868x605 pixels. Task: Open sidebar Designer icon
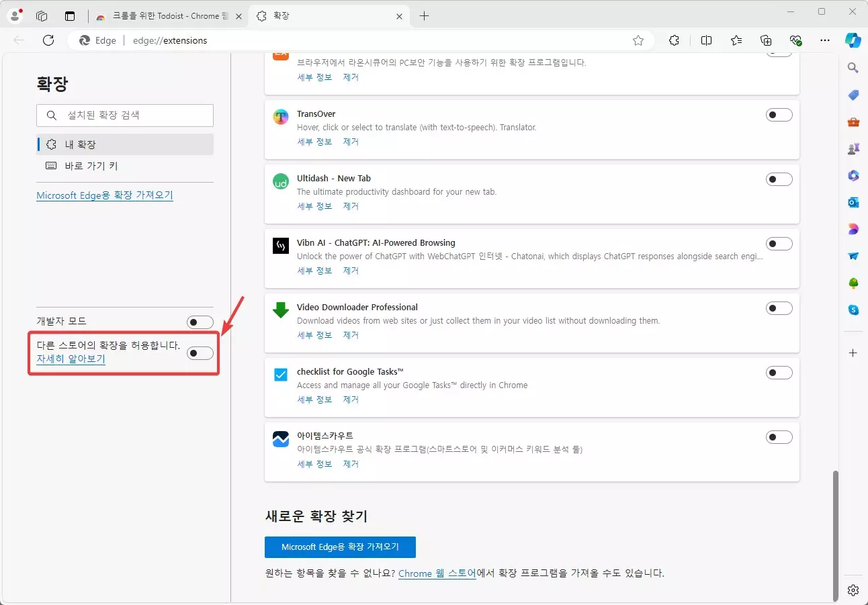tap(853, 229)
